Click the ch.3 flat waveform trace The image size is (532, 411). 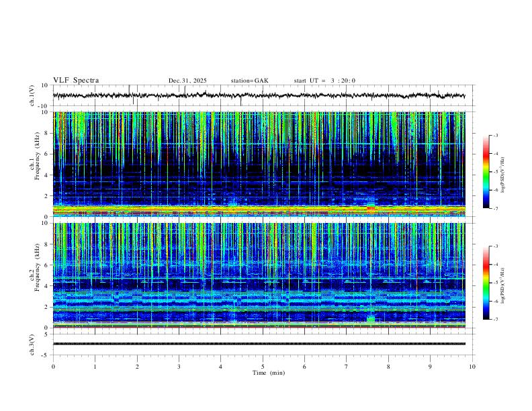point(259,344)
